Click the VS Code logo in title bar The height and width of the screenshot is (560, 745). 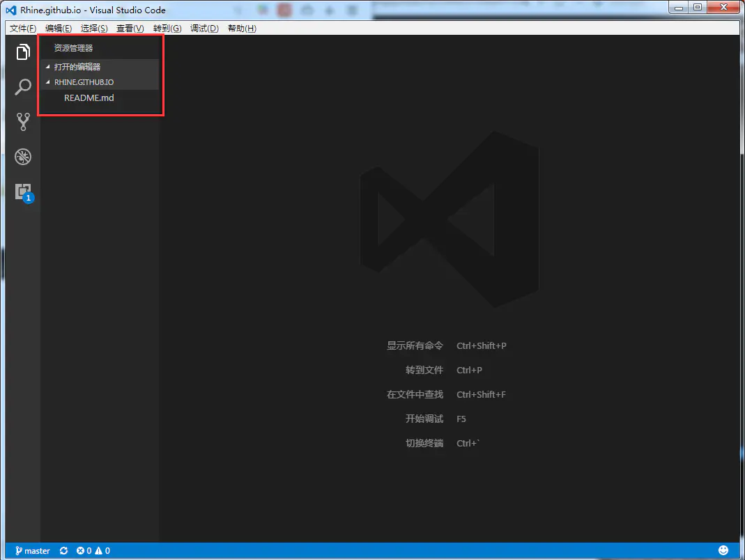click(11, 10)
